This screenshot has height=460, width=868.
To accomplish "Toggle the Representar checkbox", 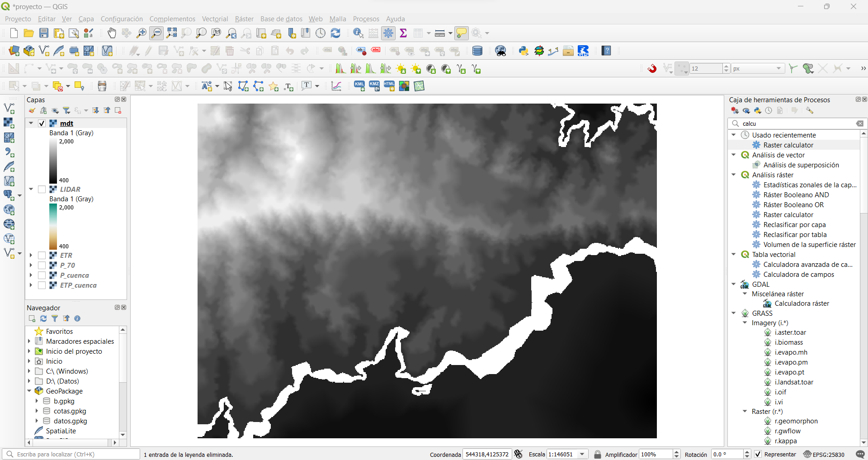I will (758, 455).
